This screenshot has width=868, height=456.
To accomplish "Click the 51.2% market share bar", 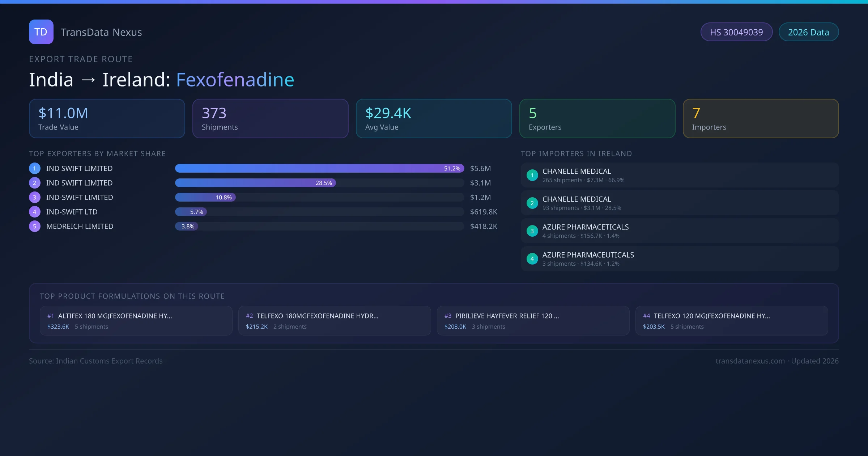I will [319, 168].
